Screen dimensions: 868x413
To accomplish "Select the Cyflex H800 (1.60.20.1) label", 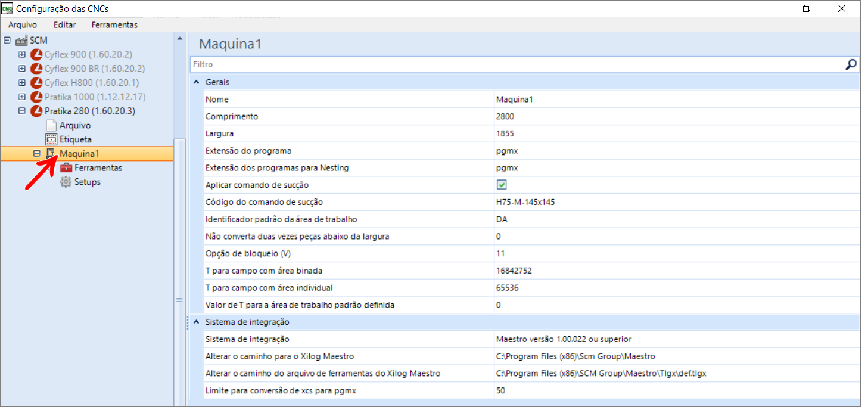I will coord(92,83).
